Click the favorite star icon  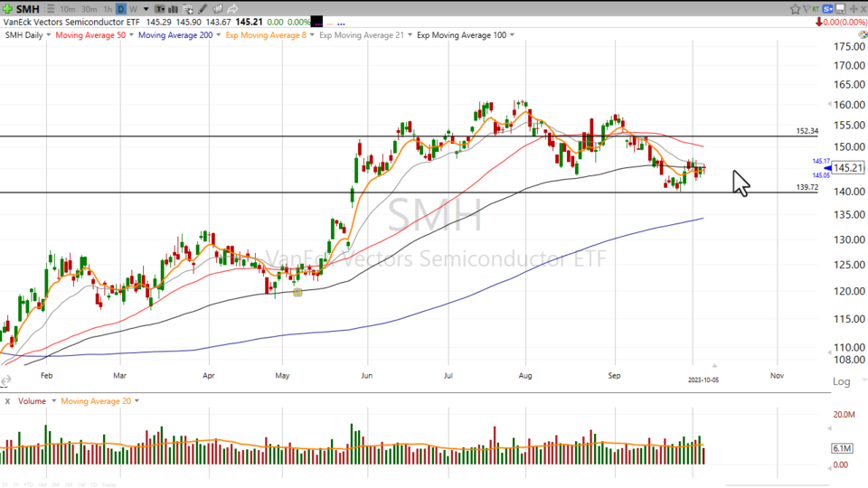(x=796, y=9)
